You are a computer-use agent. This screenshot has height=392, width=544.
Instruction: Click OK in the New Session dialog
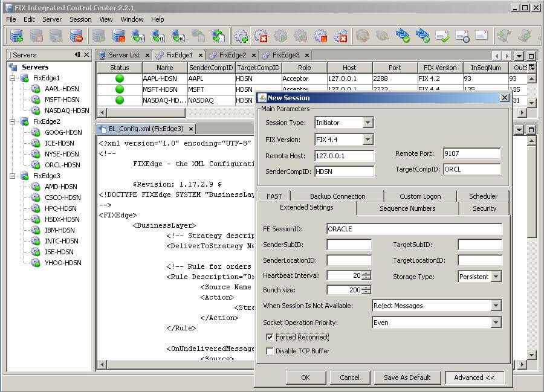click(305, 378)
